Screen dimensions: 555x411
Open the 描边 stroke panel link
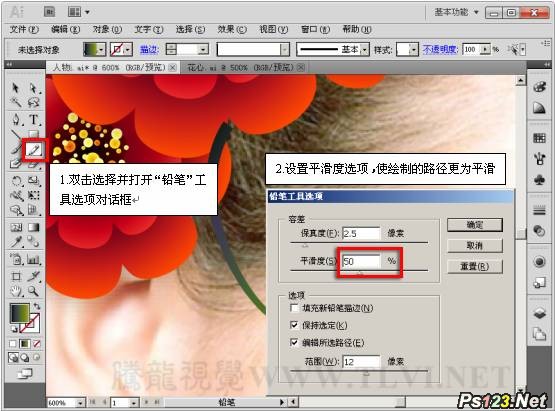coord(149,50)
